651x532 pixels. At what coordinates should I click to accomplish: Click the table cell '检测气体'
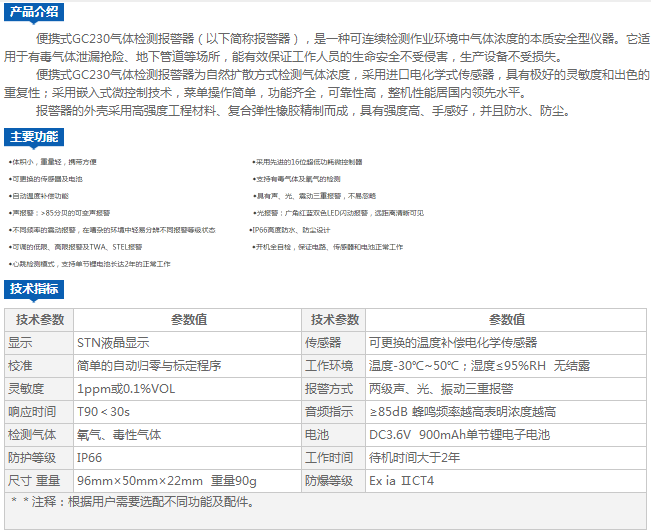click(39, 435)
